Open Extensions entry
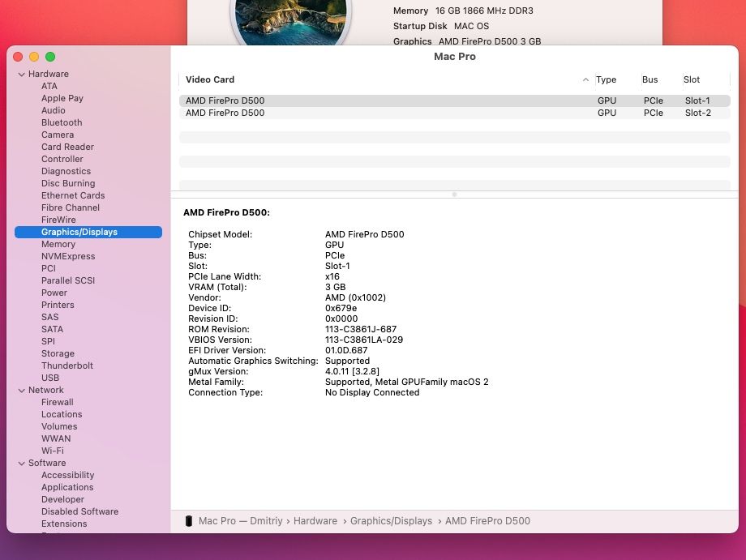The image size is (746, 560). (64, 524)
